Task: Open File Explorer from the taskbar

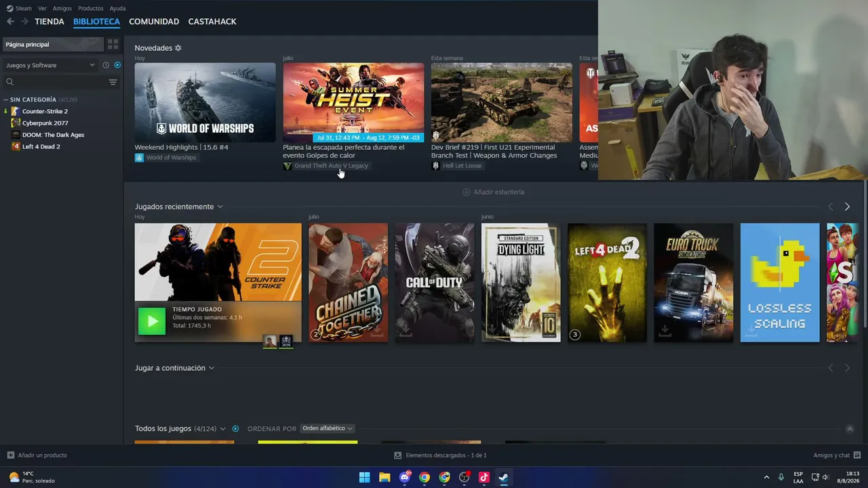Action: (384, 477)
